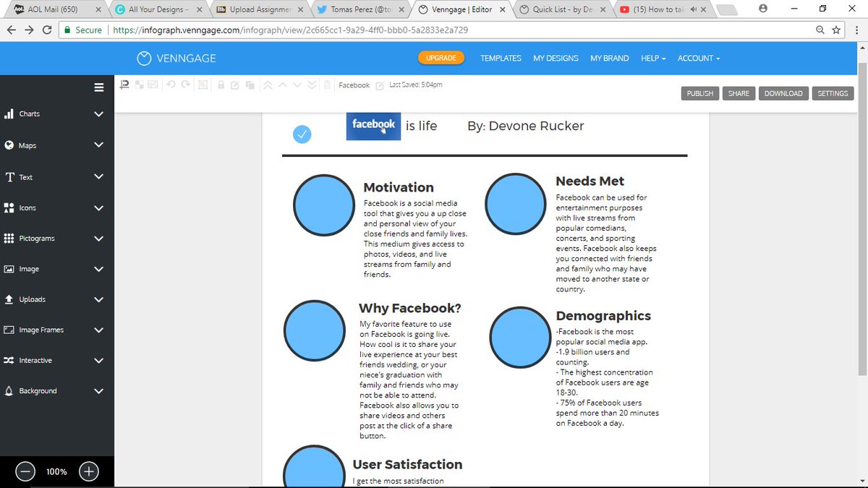The image size is (868, 488).
Task: Click the Text T icon
Action: pos(9,177)
